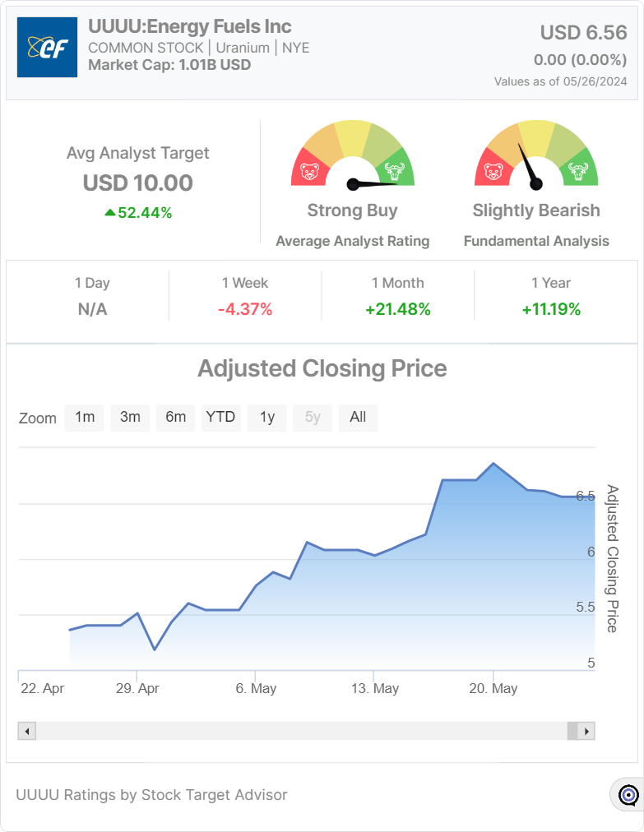The image size is (644, 832).
Task: Click the chart navigator scrollbar track
Action: point(301,731)
